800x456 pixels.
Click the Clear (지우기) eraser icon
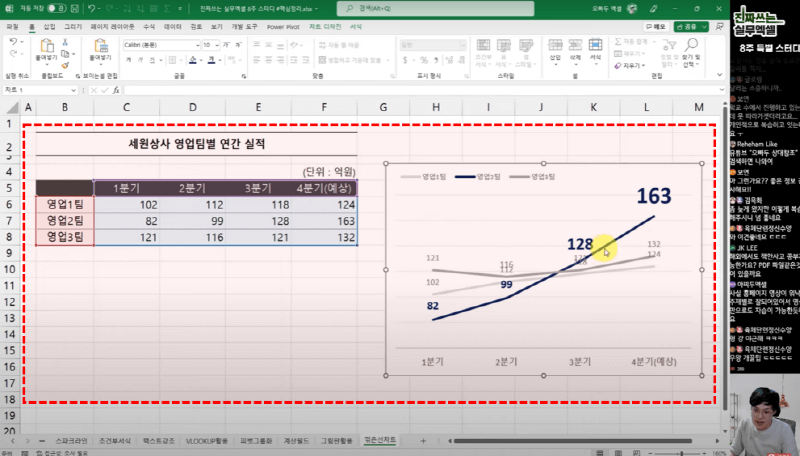click(x=625, y=66)
